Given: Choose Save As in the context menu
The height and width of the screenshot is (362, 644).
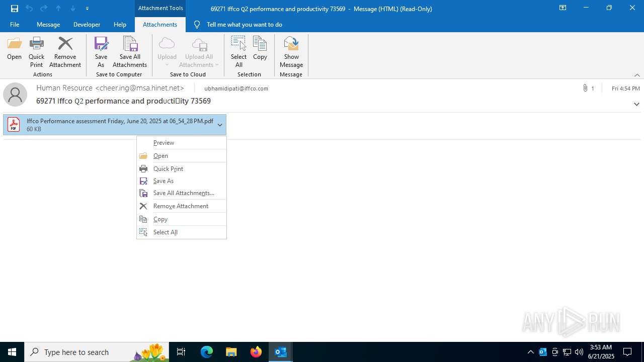Looking at the screenshot, I should tap(182, 181).
